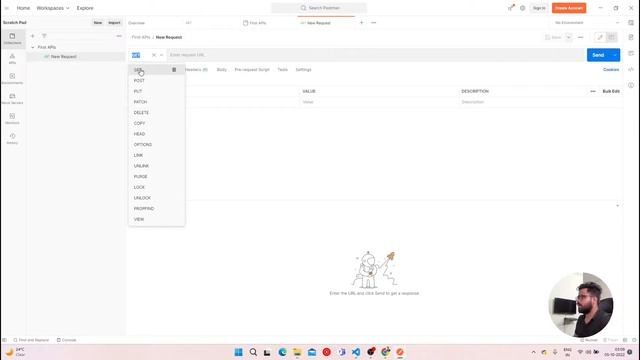This screenshot has height=360, width=640.
Task: Select New Request in the collection tree
Action: (64, 57)
